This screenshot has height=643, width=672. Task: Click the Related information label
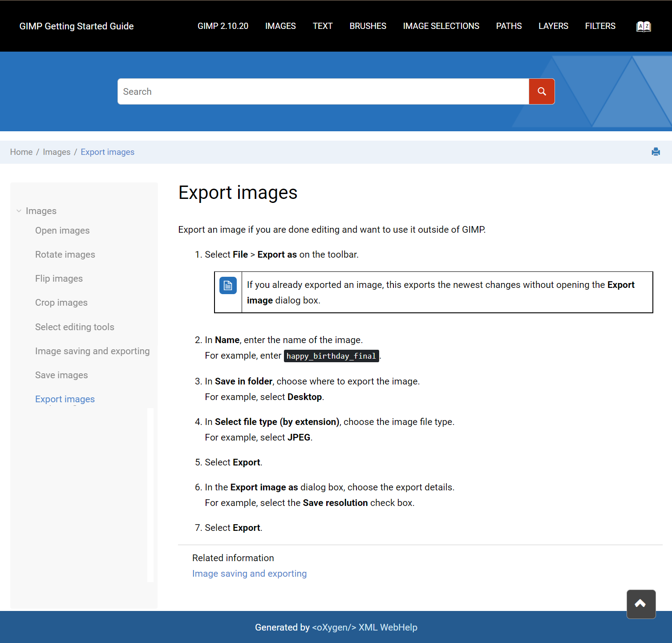pos(233,558)
